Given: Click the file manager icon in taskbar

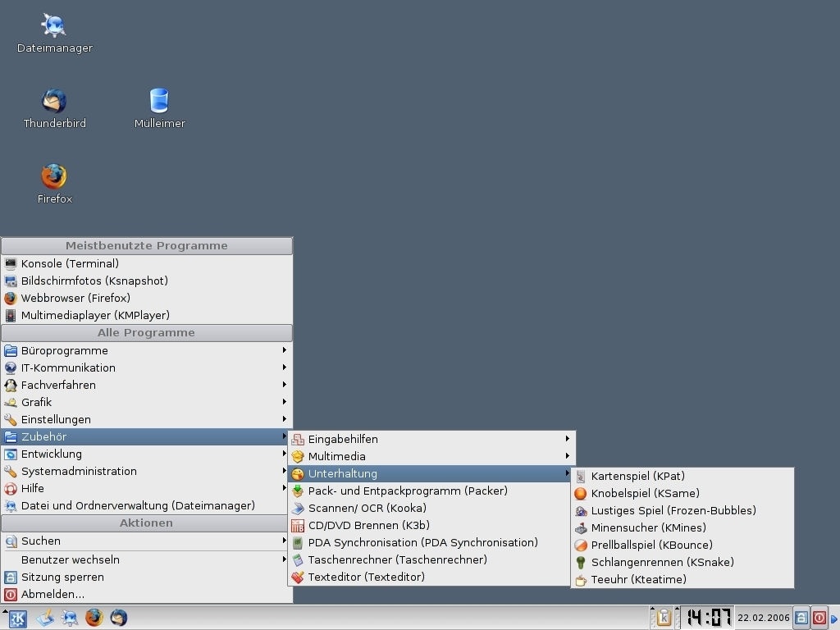Looking at the screenshot, I should click(70, 618).
